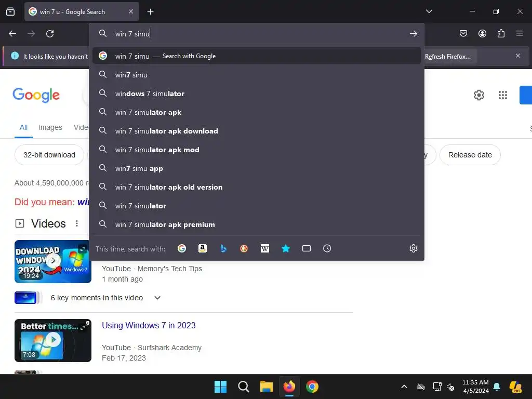Click the Google logo
The image size is (532, 399).
point(36,95)
